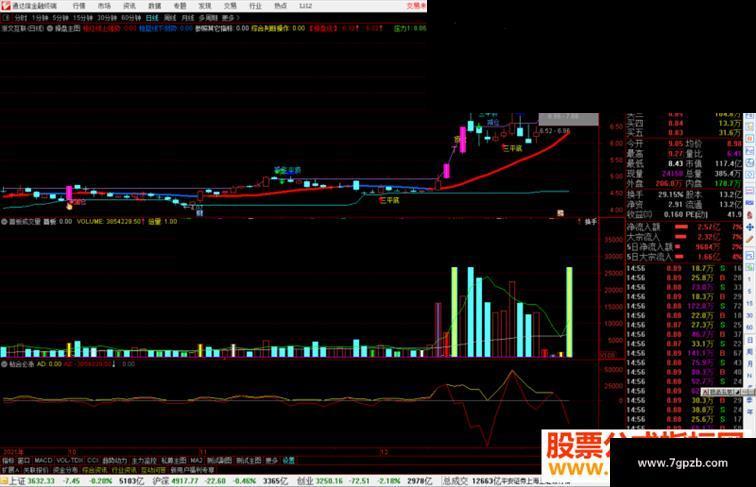Click the 钻合金条 indicator settings icon

pyautogui.click(x=4, y=364)
